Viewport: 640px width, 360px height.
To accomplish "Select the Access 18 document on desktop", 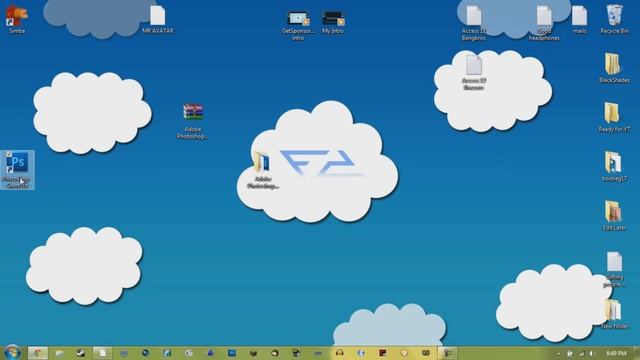I will click(473, 23).
